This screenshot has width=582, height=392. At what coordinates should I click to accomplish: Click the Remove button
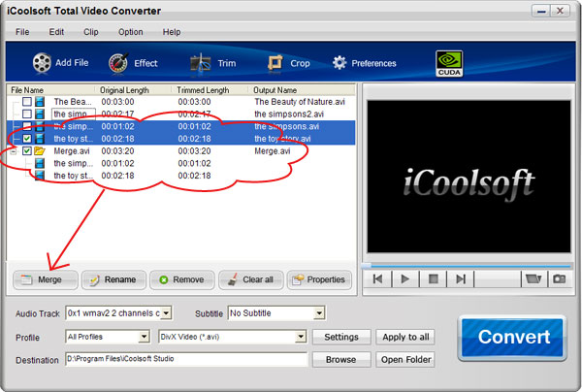pyautogui.click(x=182, y=279)
